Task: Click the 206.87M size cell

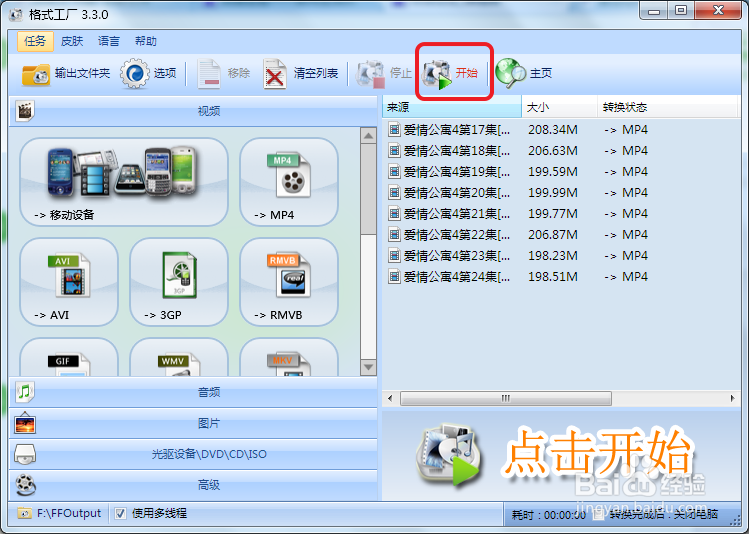Action: pos(553,235)
